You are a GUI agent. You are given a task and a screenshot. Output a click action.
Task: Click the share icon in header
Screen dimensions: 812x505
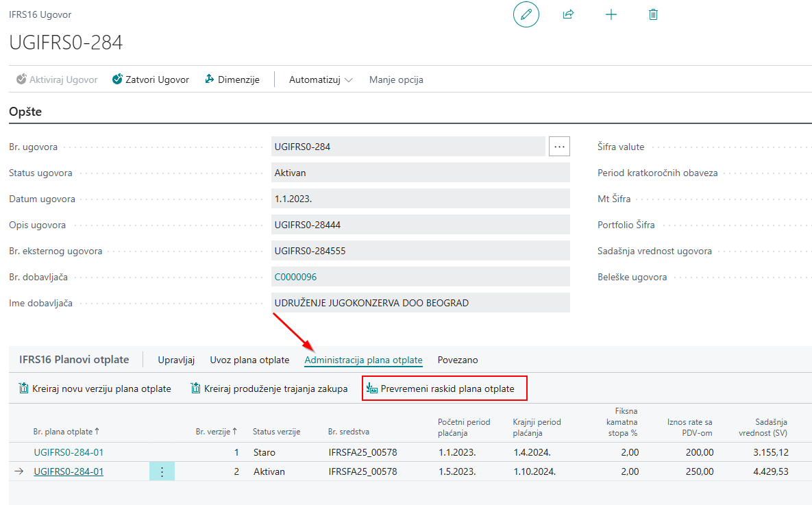569,14
